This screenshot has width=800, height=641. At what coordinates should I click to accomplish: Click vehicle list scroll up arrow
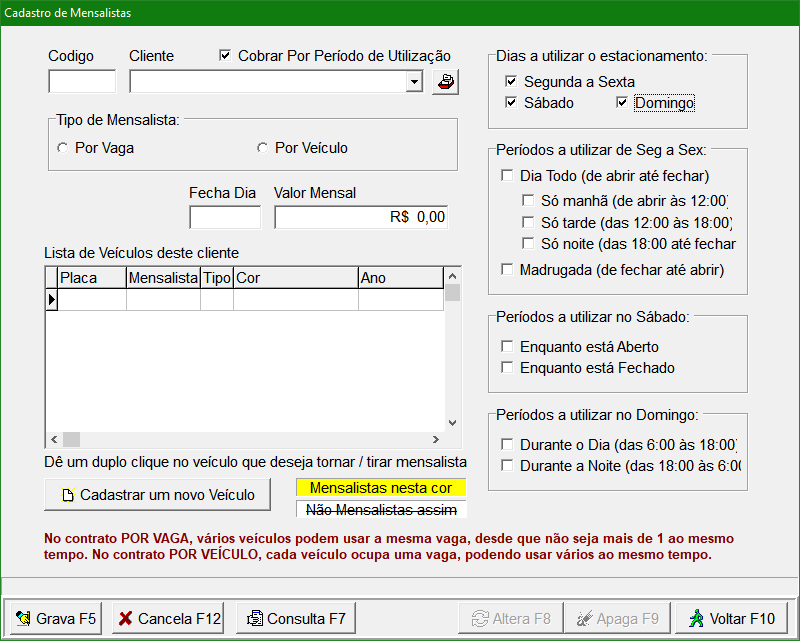(x=452, y=276)
